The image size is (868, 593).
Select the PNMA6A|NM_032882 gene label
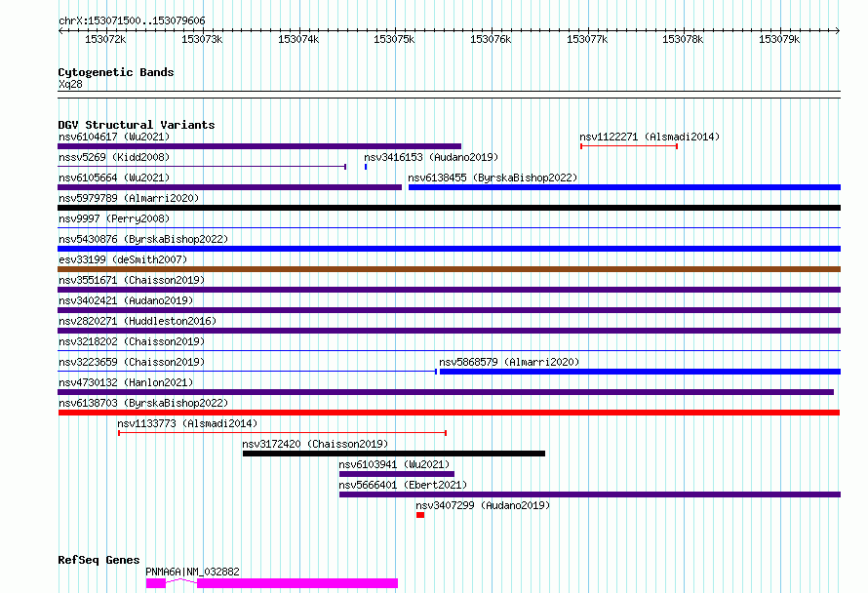(x=192, y=572)
